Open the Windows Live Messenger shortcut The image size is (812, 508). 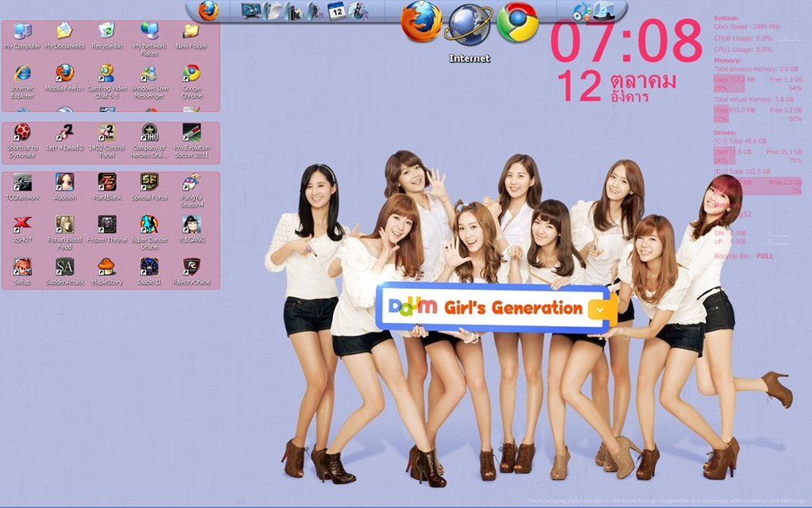click(149, 82)
